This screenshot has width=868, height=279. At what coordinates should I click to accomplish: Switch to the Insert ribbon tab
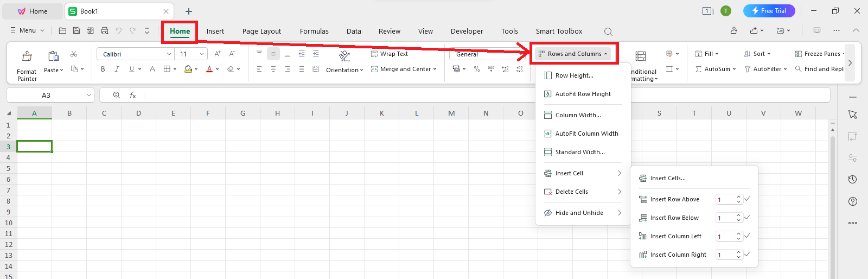tap(215, 31)
